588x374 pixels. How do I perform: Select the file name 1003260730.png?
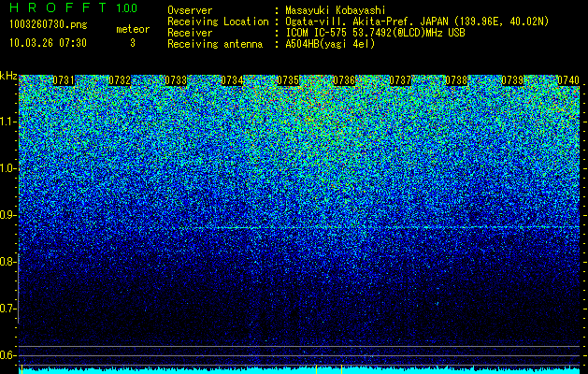coord(49,25)
